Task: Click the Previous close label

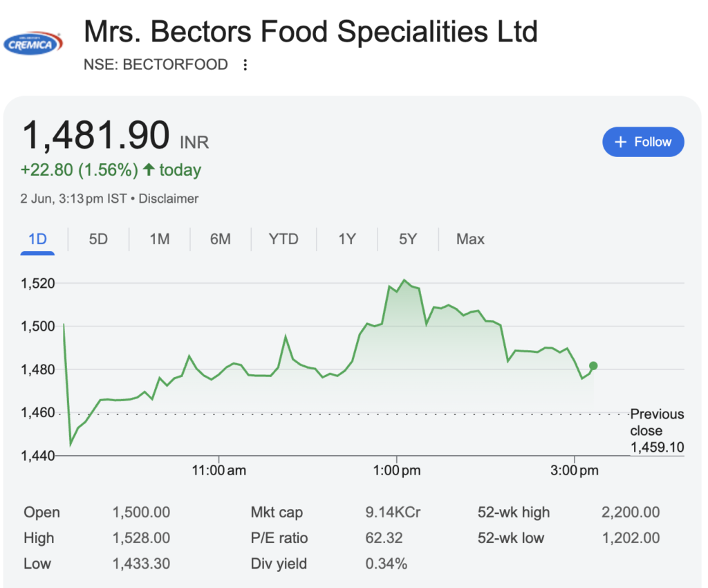Action: click(657, 423)
